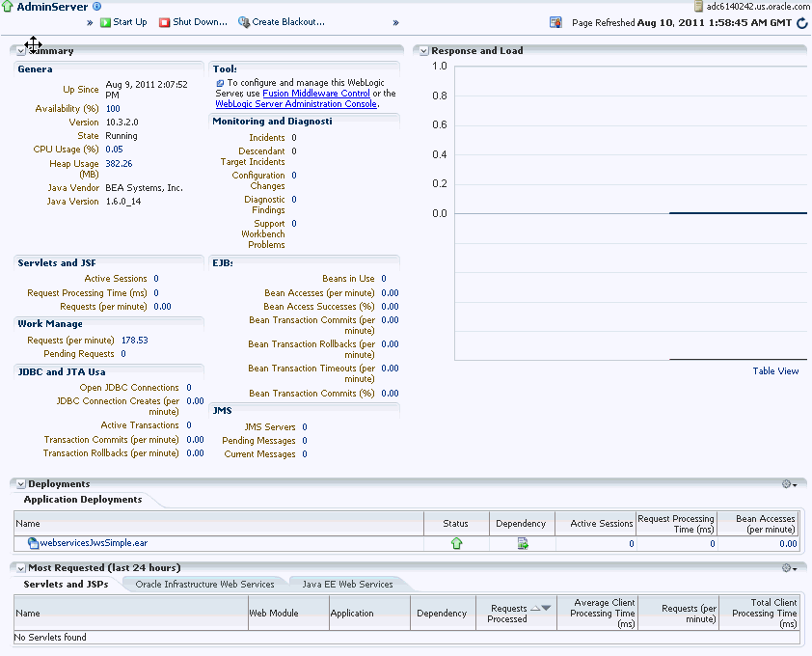Click the Configuration Changes count 0

(x=294, y=176)
